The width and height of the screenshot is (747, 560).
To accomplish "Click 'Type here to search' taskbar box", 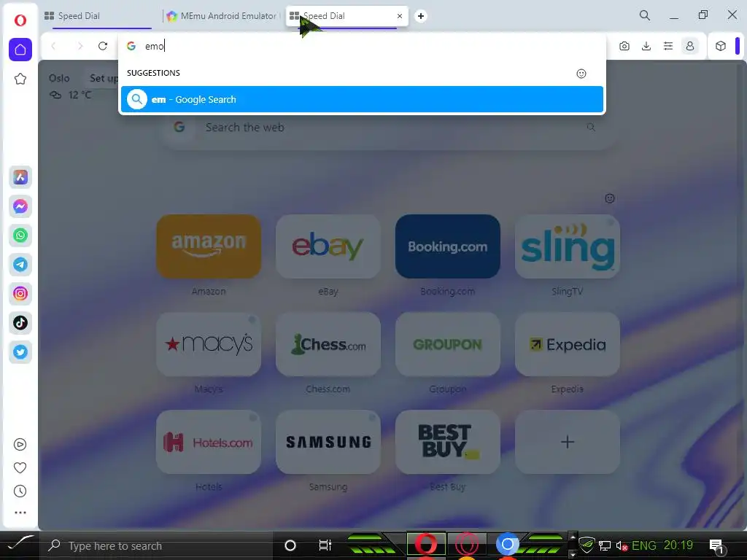I will pyautogui.click(x=158, y=545).
